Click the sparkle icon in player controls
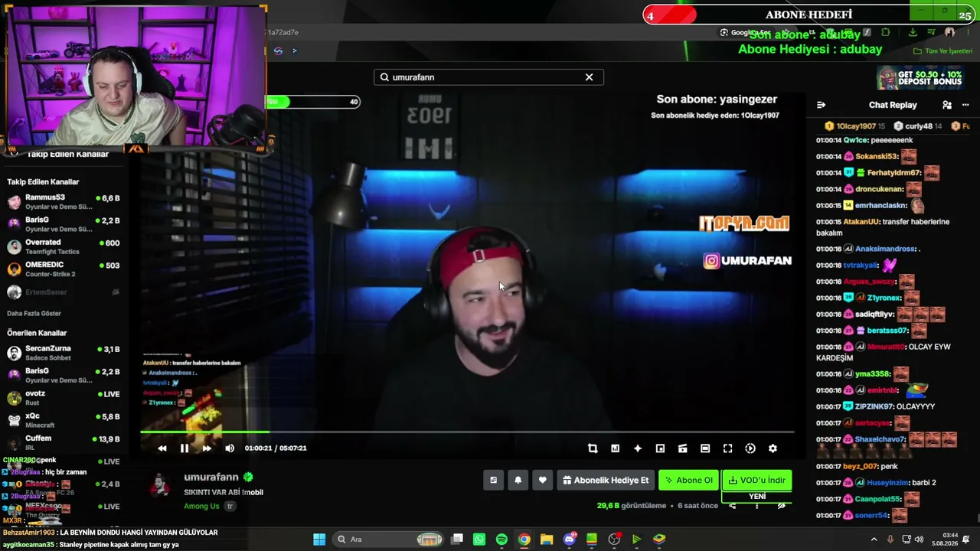The height and width of the screenshot is (551, 980). (638, 448)
